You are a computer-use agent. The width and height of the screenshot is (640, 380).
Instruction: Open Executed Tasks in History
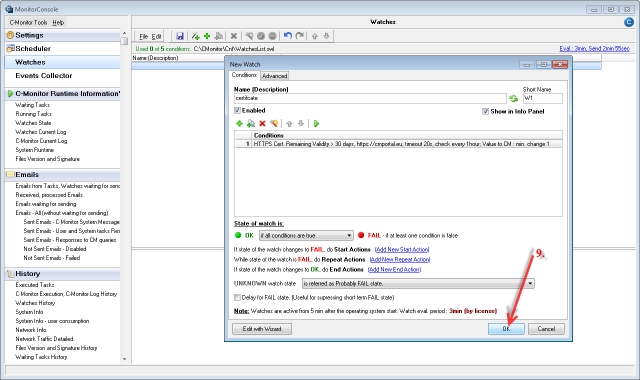click(x=35, y=285)
